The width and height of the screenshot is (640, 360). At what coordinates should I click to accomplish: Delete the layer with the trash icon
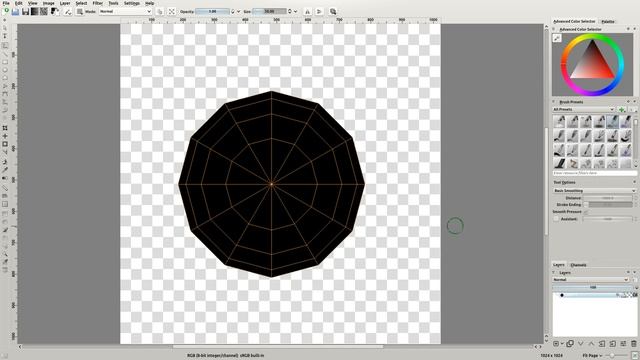coord(634,344)
